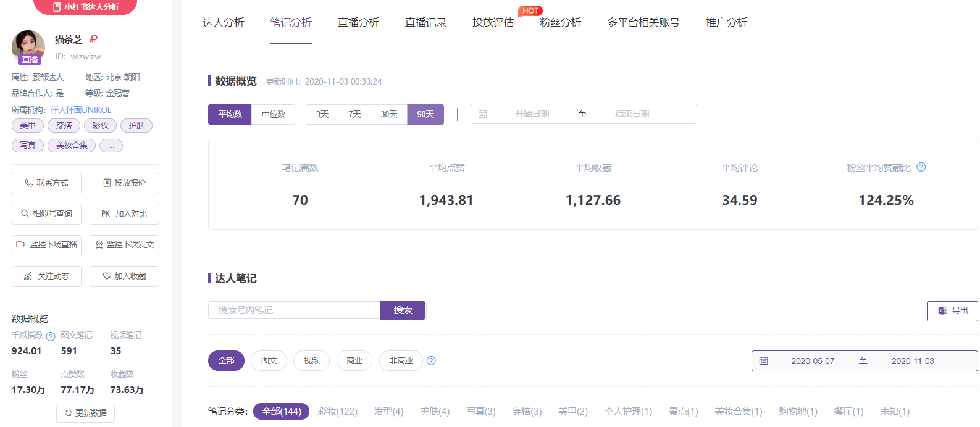Open the 2020-05-07 date range picker

[812, 361]
